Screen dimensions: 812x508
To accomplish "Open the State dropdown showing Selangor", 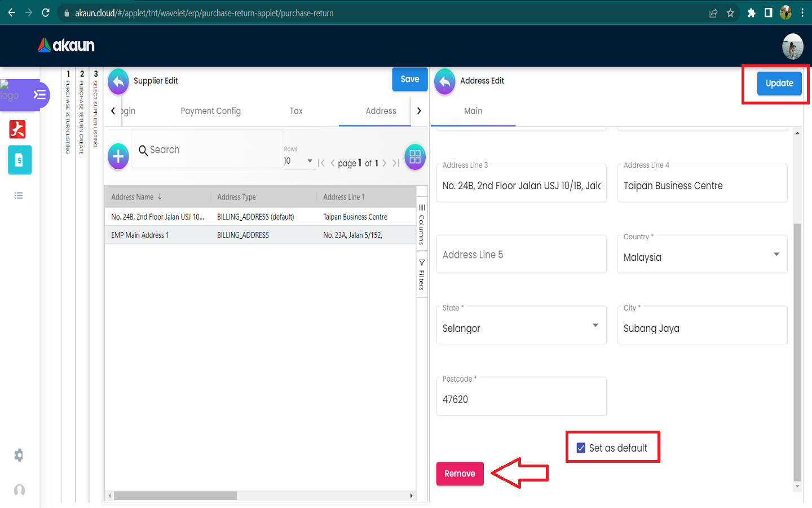I will pyautogui.click(x=595, y=326).
